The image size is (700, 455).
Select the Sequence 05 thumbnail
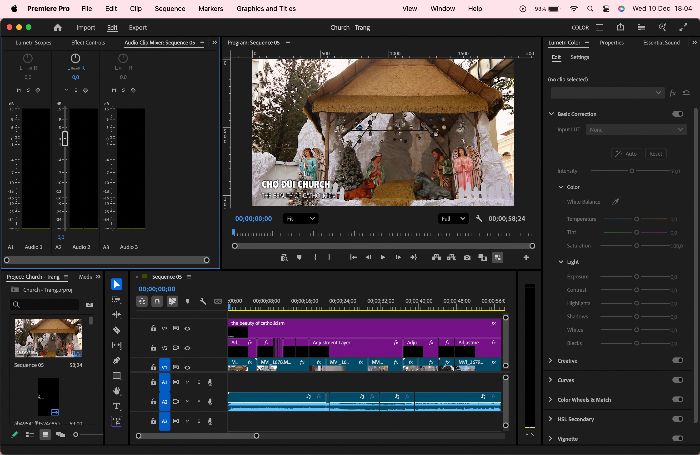[x=48, y=338]
